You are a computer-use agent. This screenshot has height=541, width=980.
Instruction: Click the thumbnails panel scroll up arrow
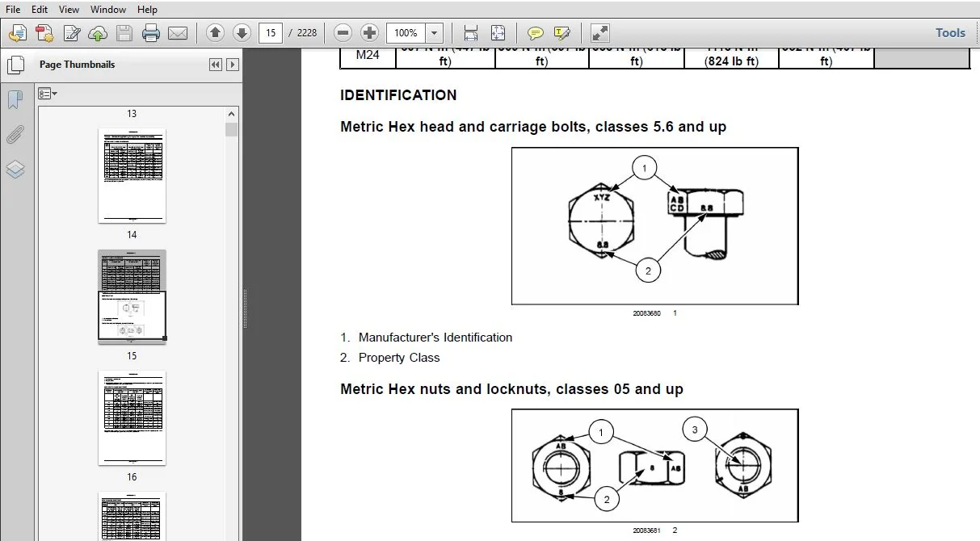tap(233, 115)
